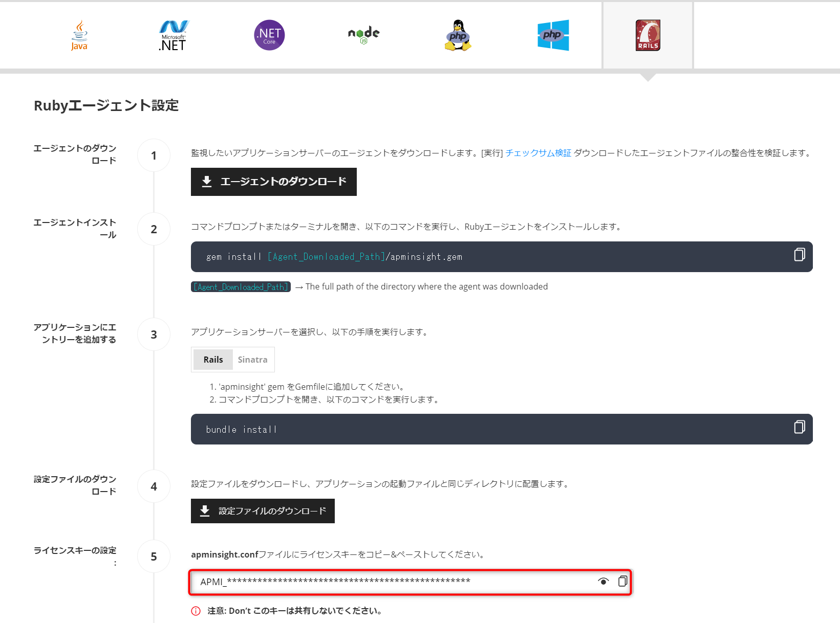Copy the bundle install command
The height and width of the screenshot is (623, 840).
click(799, 429)
